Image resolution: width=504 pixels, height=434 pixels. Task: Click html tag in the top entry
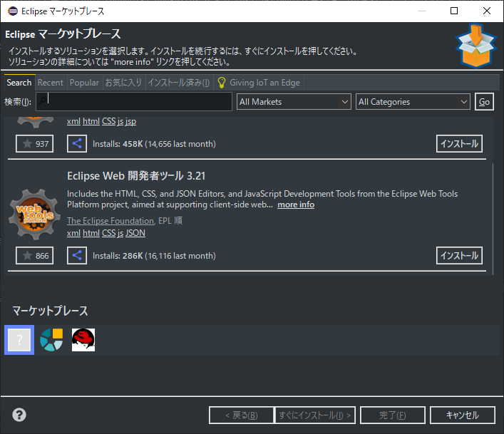click(x=91, y=121)
